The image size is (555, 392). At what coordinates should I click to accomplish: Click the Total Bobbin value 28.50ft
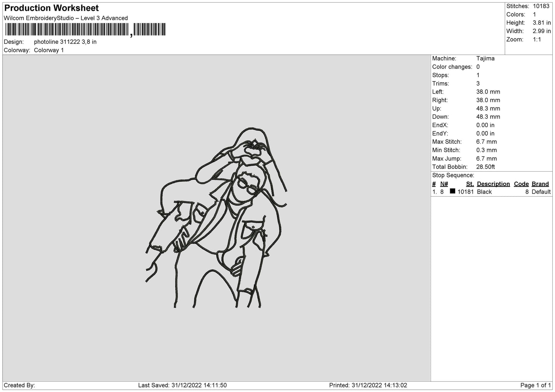point(485,167)
